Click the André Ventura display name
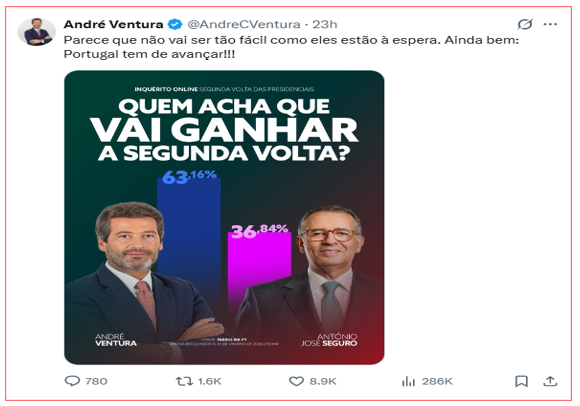The image size is (580, 406). point(113,24)
